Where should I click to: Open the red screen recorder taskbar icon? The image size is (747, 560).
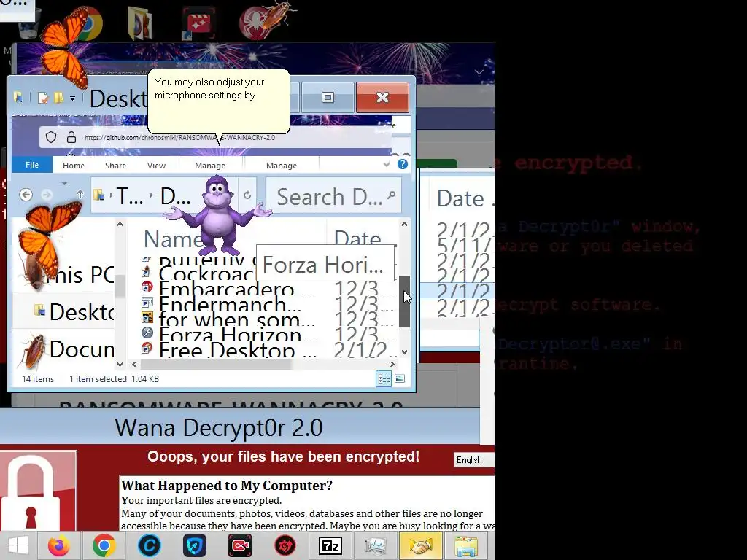(239, 545)
